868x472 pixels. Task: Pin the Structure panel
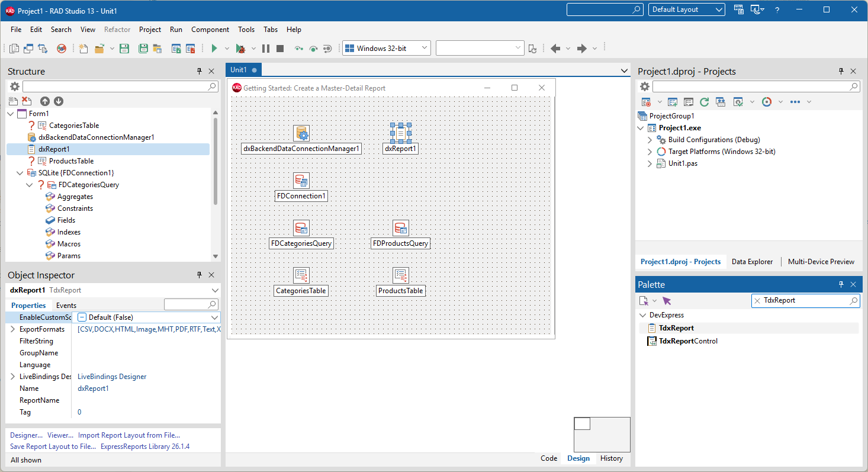pyautogui.click(x=200, y=71)
